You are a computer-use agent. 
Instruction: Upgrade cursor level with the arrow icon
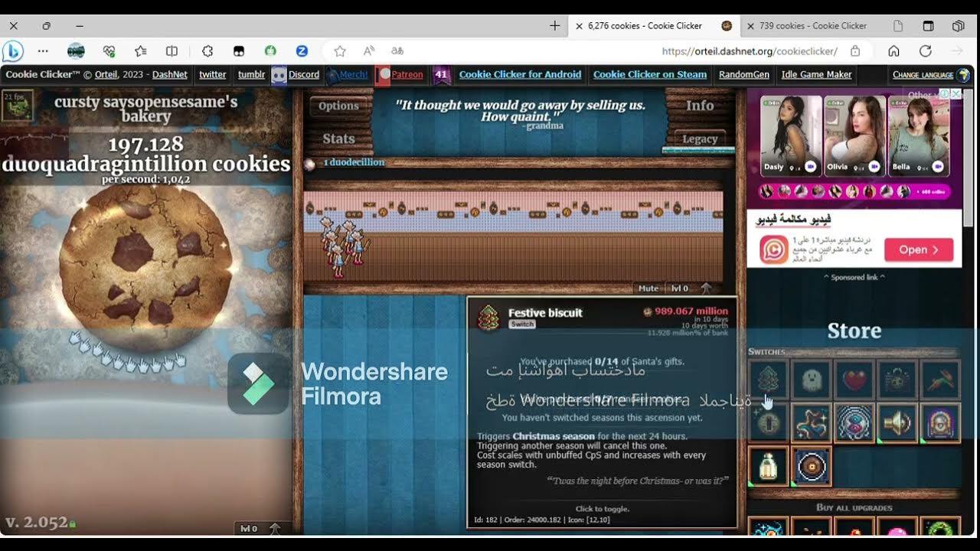(275, 528)
